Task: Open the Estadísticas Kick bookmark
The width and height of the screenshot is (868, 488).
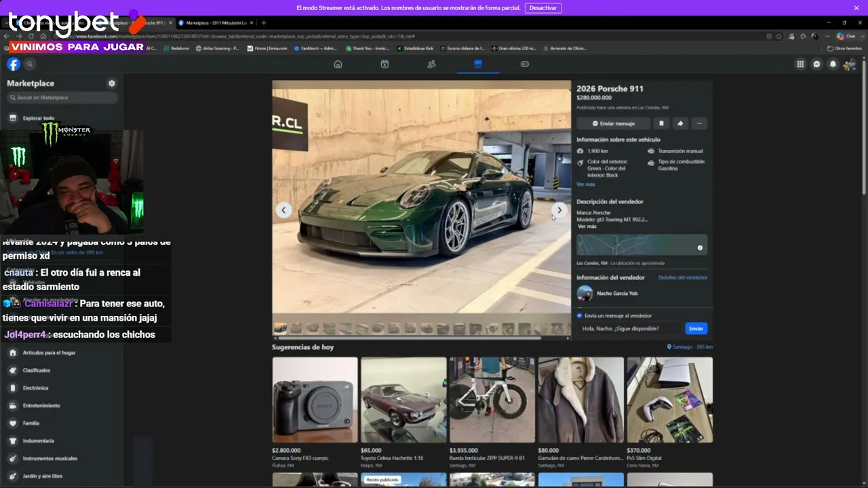Action: [414, 48]
